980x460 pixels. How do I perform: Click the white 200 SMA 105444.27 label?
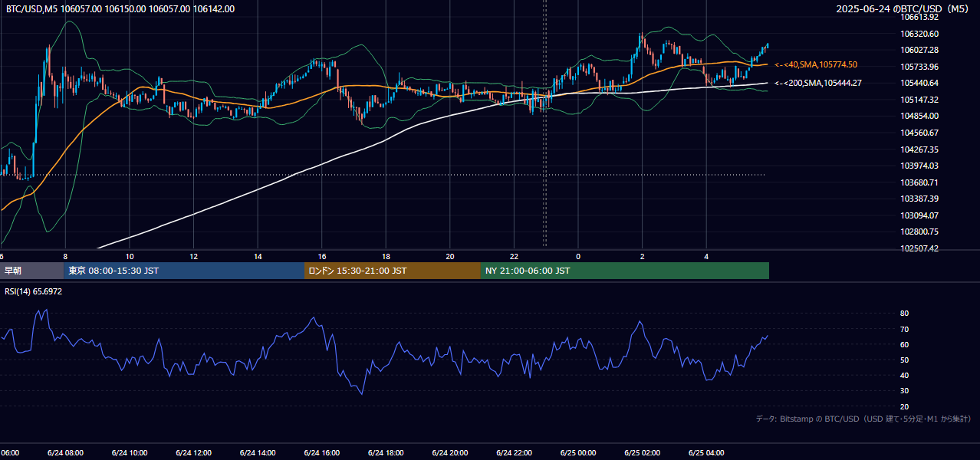[x=818, y=83]
